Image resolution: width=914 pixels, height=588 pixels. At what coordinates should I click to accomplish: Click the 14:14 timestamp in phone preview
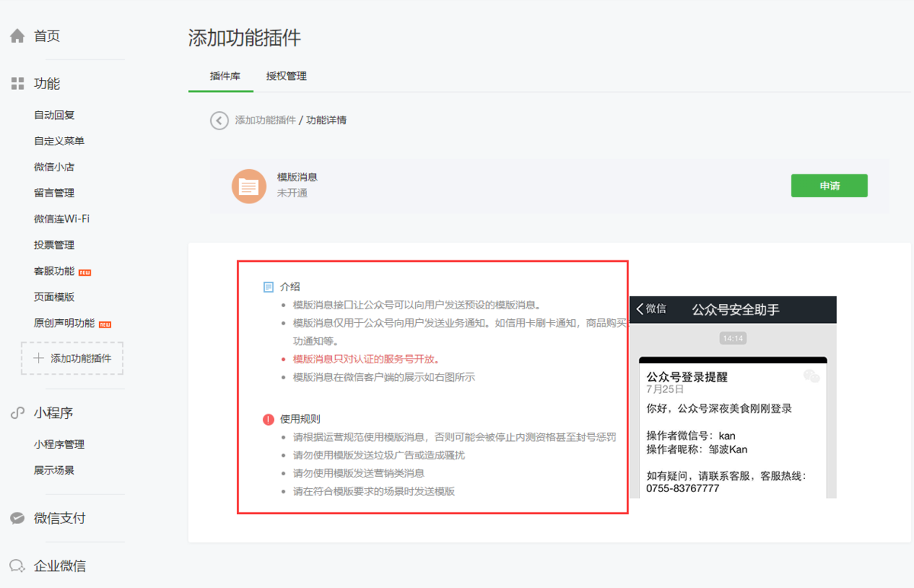733,338
